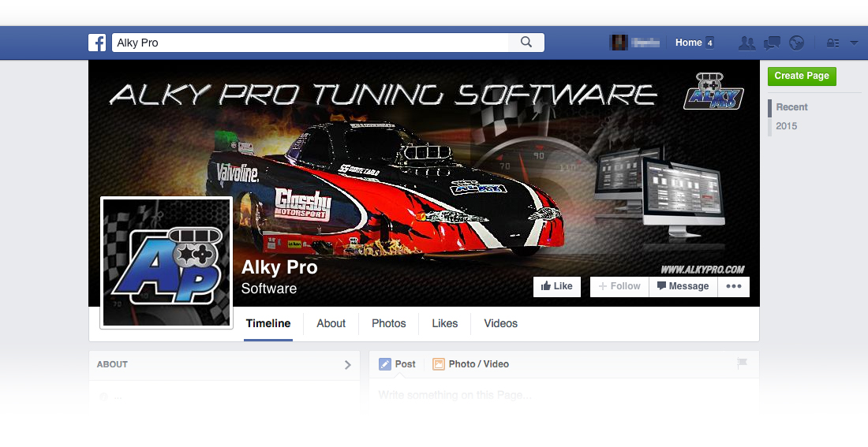Click the Home notification count badge
Viewport: 868px width, 447px height.
pos(709,43)
